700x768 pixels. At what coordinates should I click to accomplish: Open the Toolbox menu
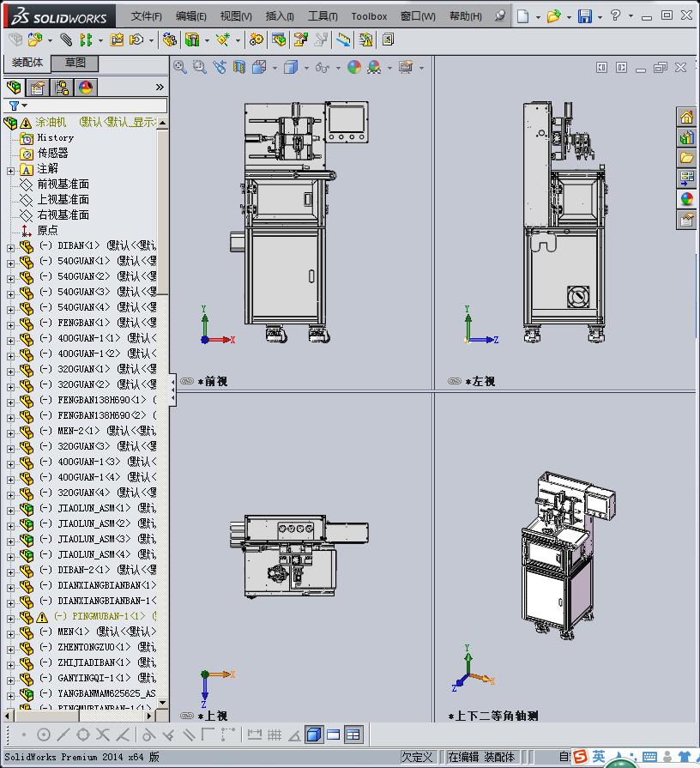(x=369, y=16)
